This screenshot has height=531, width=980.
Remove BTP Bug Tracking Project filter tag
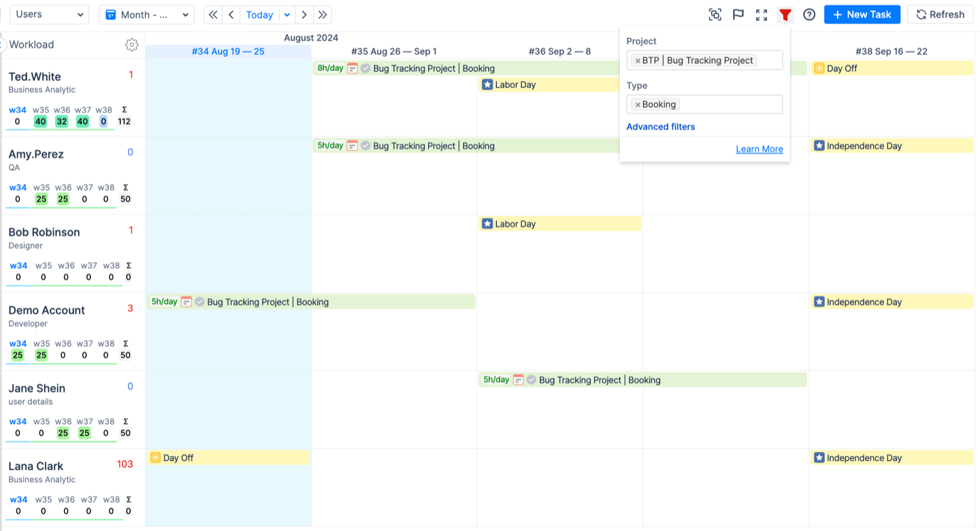638,61
